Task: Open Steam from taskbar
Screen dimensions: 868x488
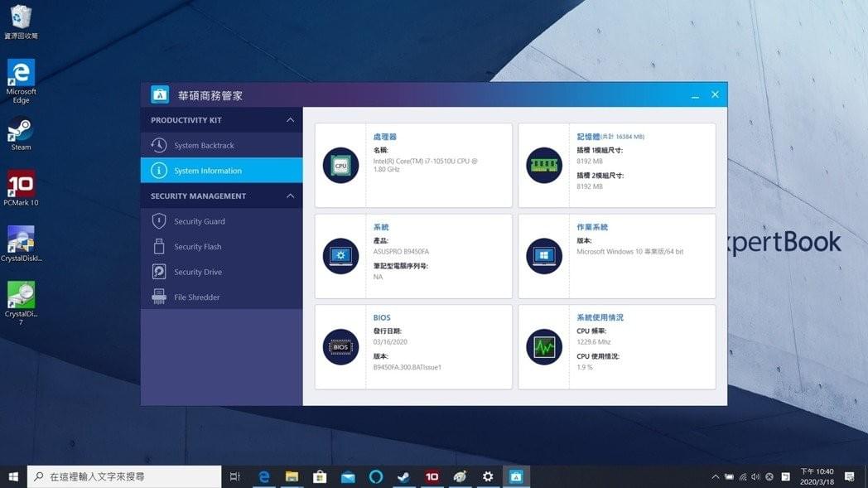Action: pyautogui.click(x=403, y=476)
